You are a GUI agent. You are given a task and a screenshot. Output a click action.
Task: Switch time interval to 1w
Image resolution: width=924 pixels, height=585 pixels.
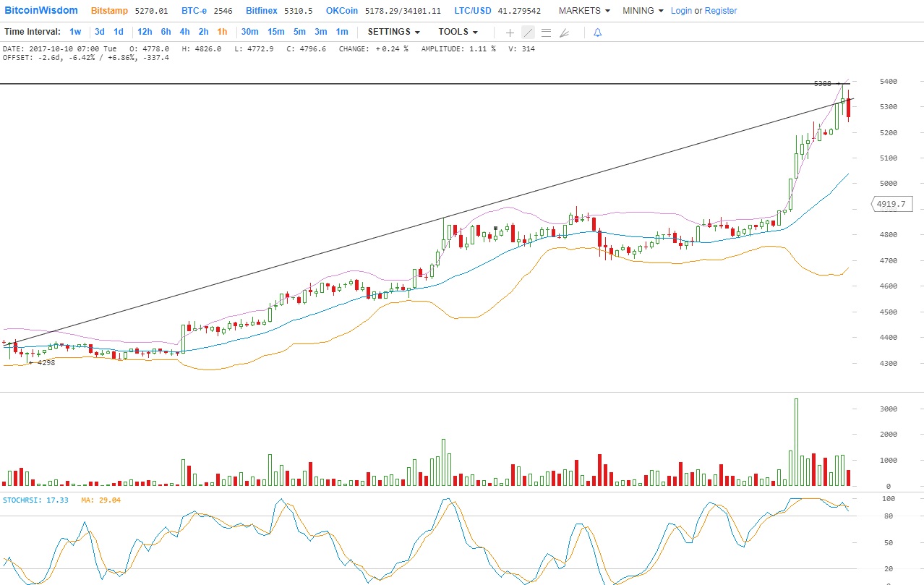[x=75, y=32]
